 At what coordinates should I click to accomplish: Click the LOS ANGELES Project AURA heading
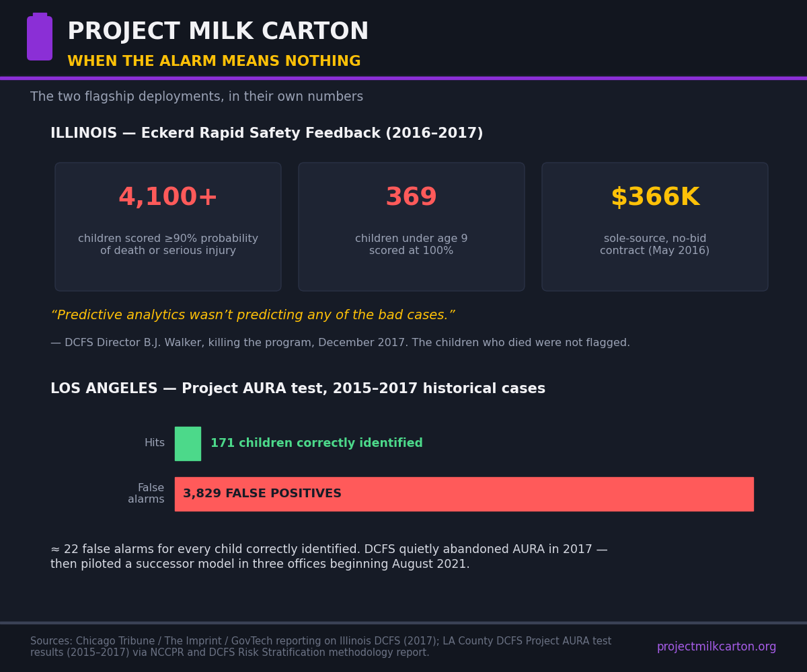pos(298,389)
